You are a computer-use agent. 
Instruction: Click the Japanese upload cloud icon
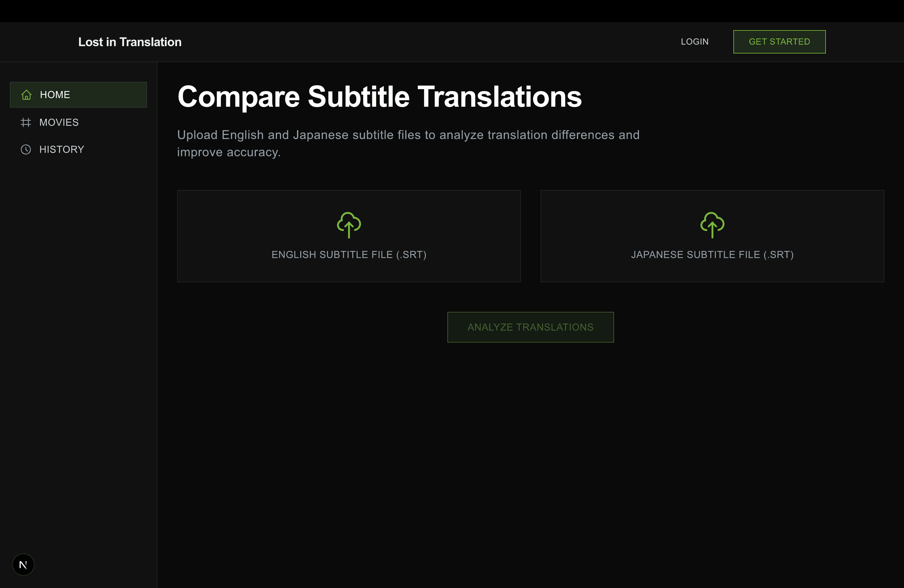[x=712, y=224]
